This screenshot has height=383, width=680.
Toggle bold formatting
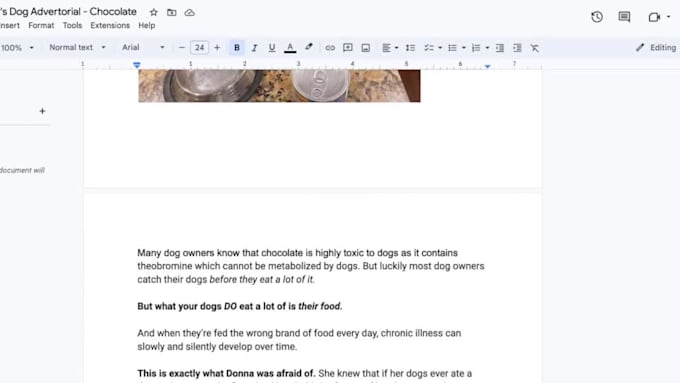coord(237,48)
